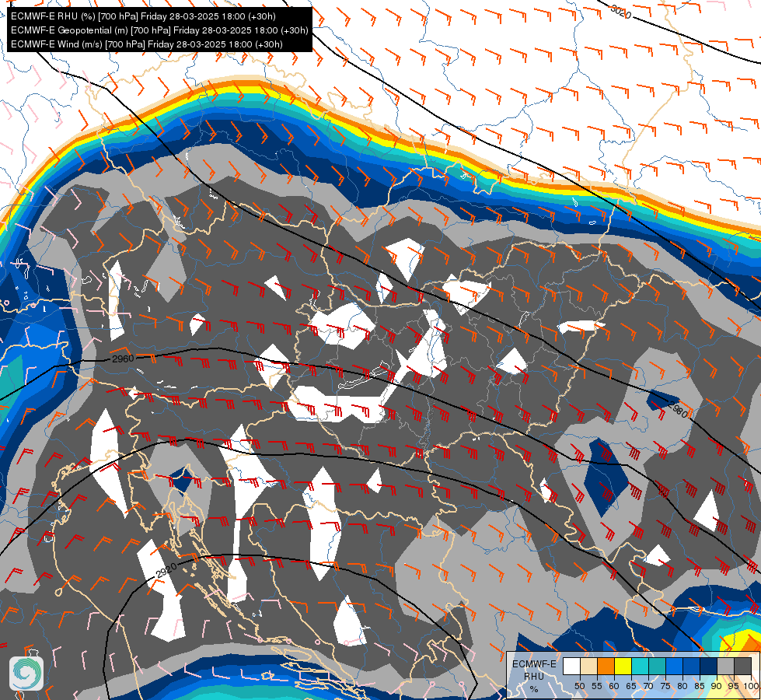
Task: Click the '%' unit label in legend
Action: click(x=534, y=689)
